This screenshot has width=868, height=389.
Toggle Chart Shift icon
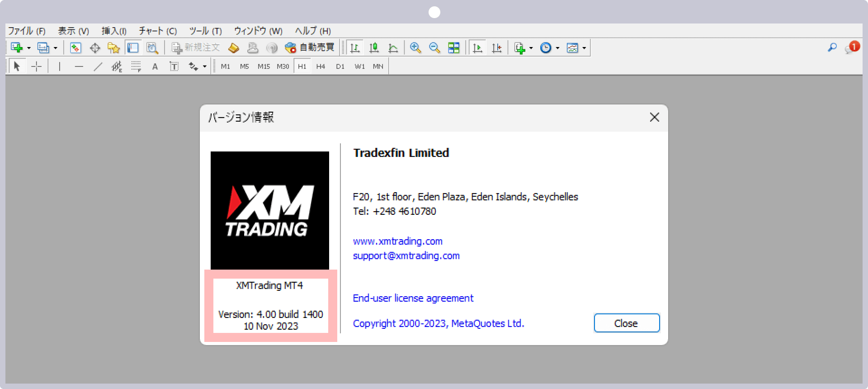pyautogui.click(x=496, y=47)
